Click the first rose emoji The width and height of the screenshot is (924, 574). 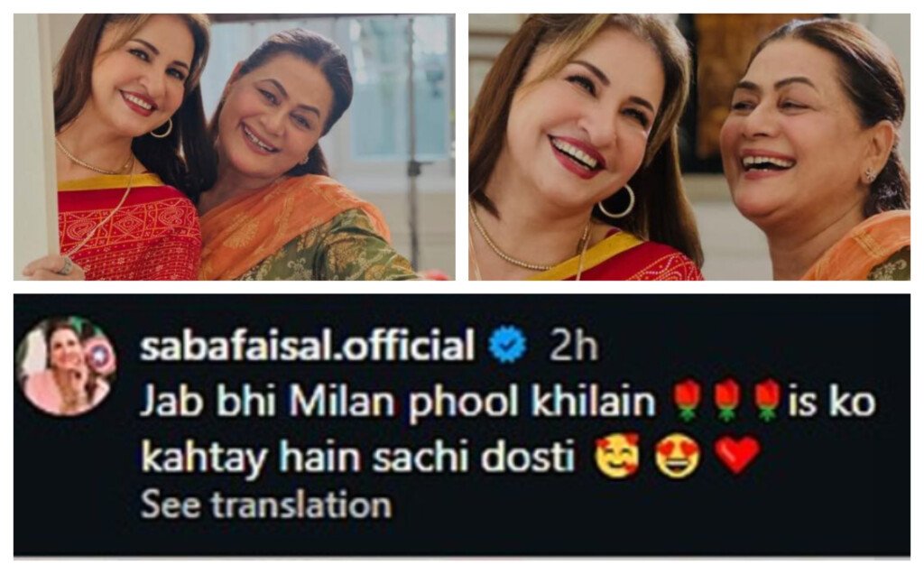tap(687, 400)
